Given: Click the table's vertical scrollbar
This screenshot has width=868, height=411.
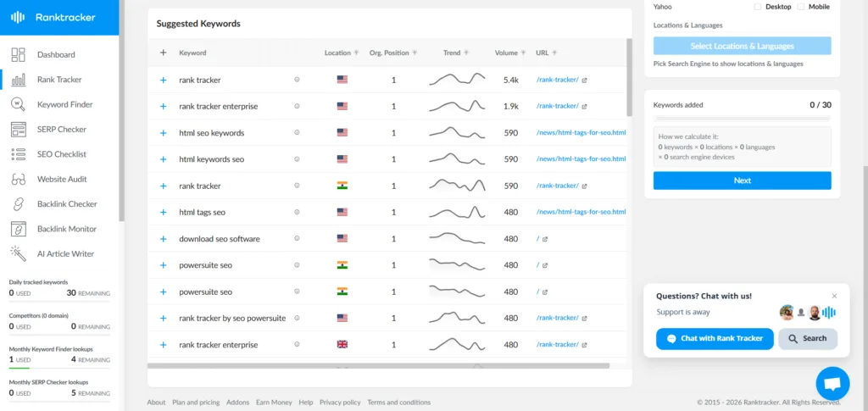Looking at the screenshot, I should [629, 77].
